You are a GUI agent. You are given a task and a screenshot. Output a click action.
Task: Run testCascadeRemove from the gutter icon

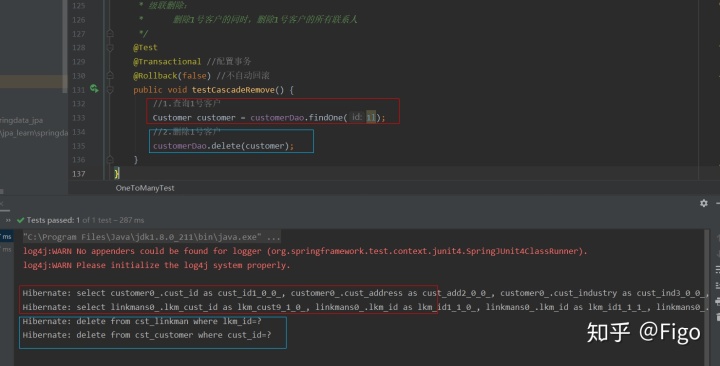pos(94,88)
